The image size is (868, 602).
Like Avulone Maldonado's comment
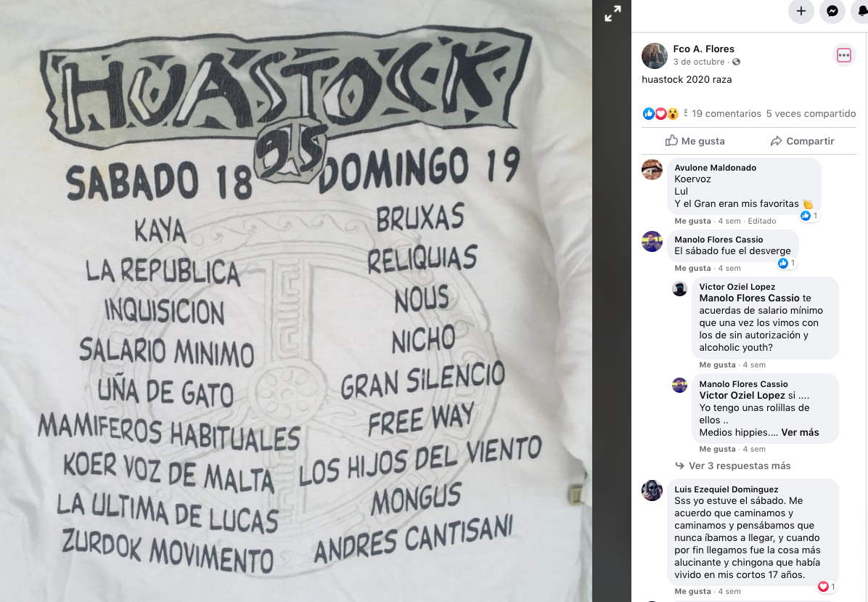[x=692, y=221]
